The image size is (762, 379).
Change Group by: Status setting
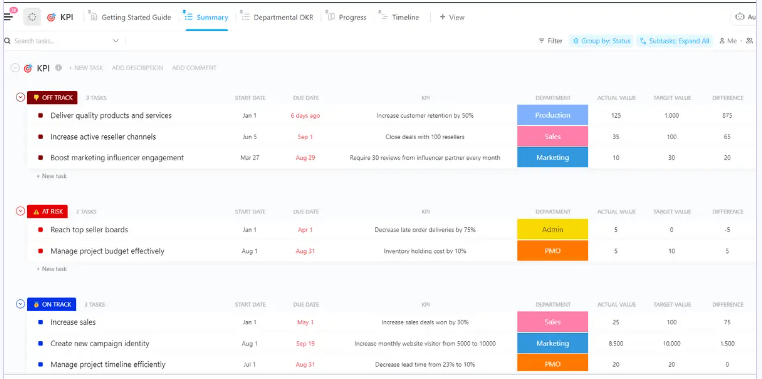(x=601, y=41)
